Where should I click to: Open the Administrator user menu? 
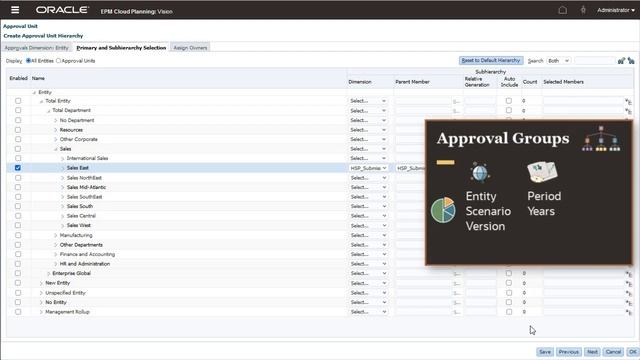(x=616, y=10)
